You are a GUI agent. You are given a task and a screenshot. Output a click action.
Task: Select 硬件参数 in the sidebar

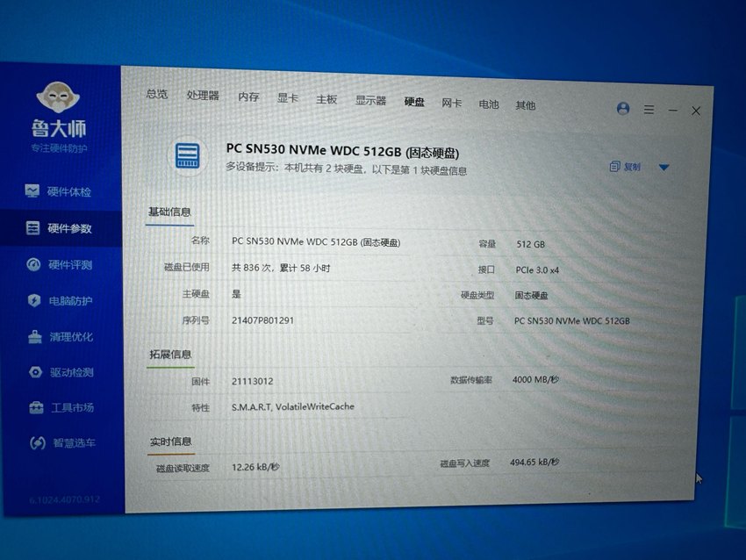(x=59, y=228)
